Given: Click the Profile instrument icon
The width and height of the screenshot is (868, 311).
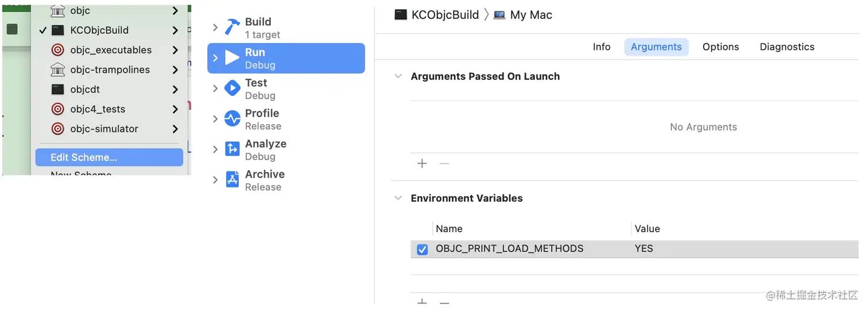Looking at the screenshot, I should click(x=232, y=119).
